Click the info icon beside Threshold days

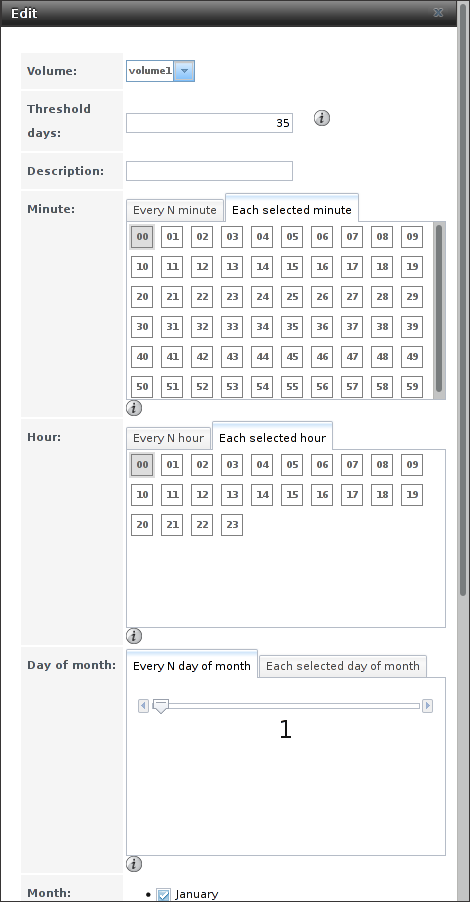pos(322,119)
